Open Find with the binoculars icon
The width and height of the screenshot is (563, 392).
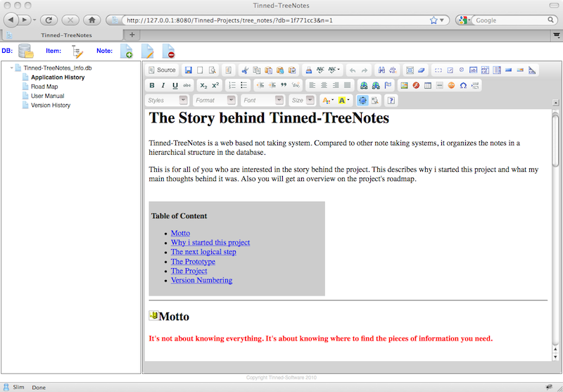click(381, 70)
